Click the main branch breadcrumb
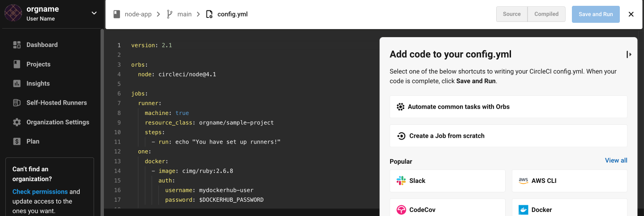Screen dimensions: 644x216 pos(185,14)
